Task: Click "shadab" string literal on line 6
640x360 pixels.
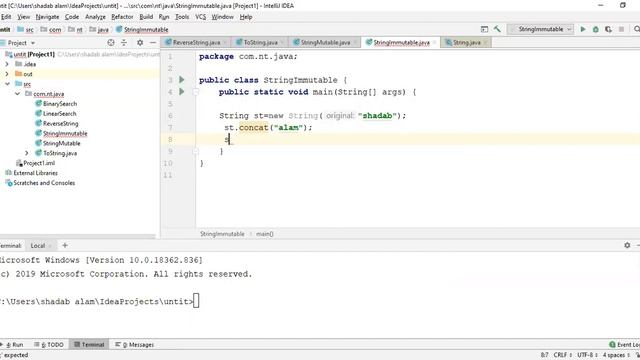Action: click(377, 116)
